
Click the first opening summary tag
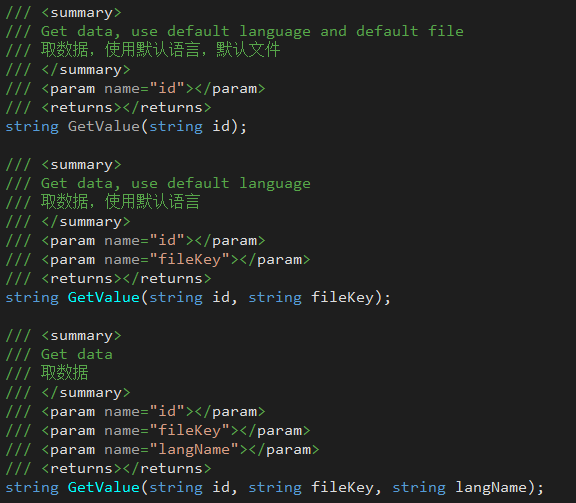81,13
